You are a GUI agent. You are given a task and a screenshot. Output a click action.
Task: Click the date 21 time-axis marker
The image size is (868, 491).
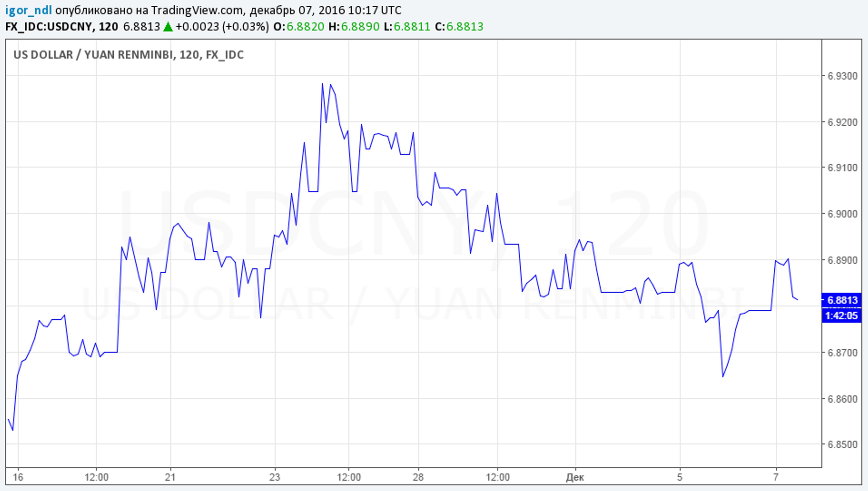click(x=170, y=477)
